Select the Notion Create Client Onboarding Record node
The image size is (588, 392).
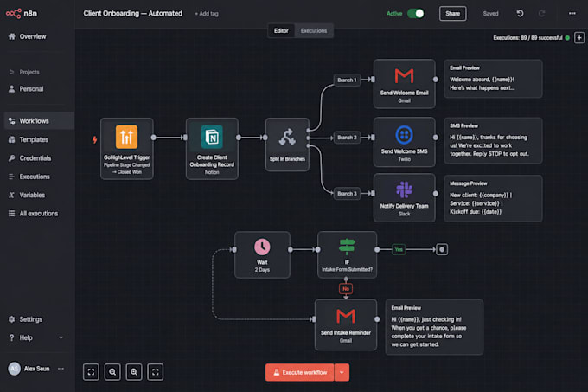click(212, 149)
